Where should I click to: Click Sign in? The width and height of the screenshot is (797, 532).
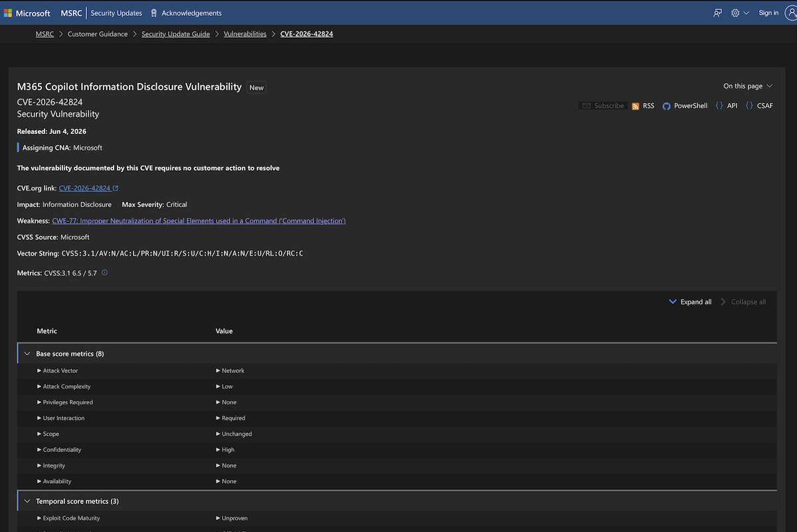pos(768,13)
